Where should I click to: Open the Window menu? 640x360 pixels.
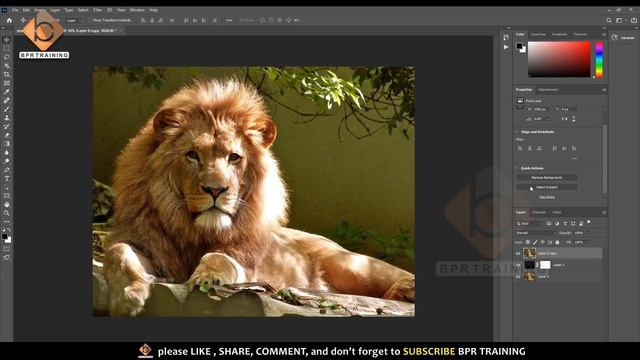(x=137, y=10)
